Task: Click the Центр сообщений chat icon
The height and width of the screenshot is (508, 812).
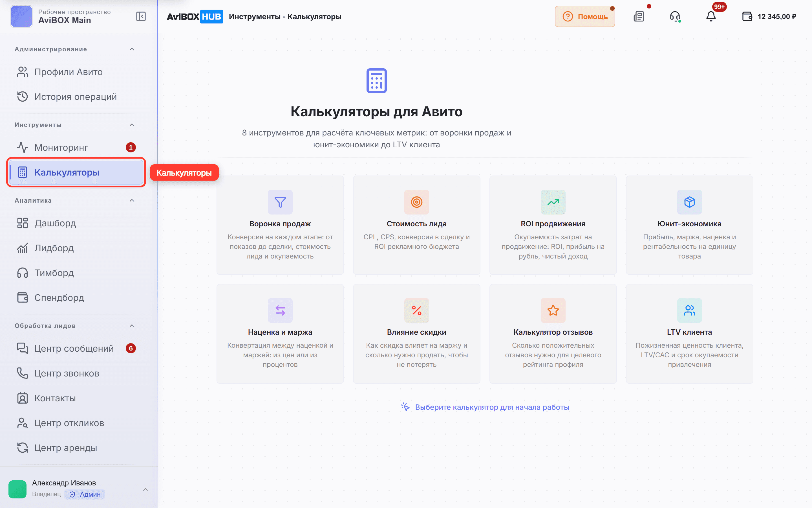Action: click(23, 349)
